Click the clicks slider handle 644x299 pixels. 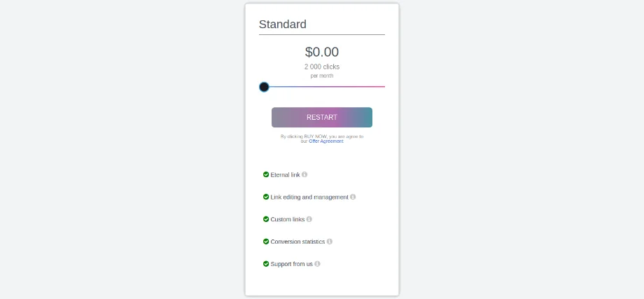(x=264, y=87)
